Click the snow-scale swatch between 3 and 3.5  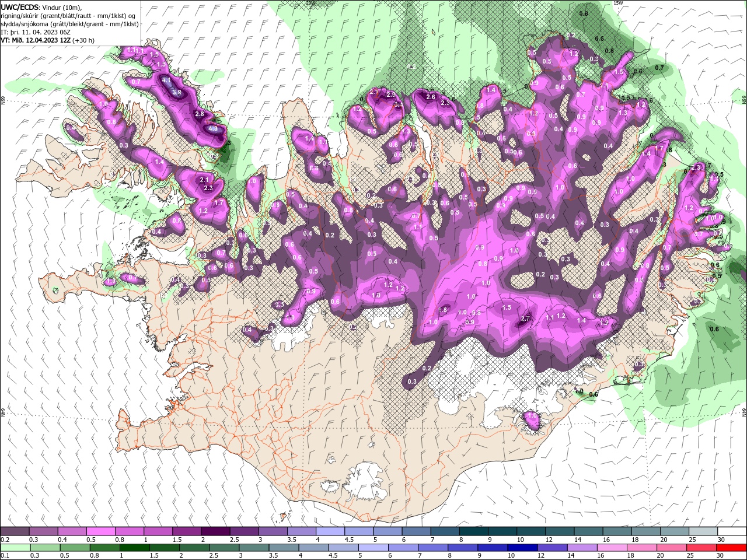pos(273,531)
